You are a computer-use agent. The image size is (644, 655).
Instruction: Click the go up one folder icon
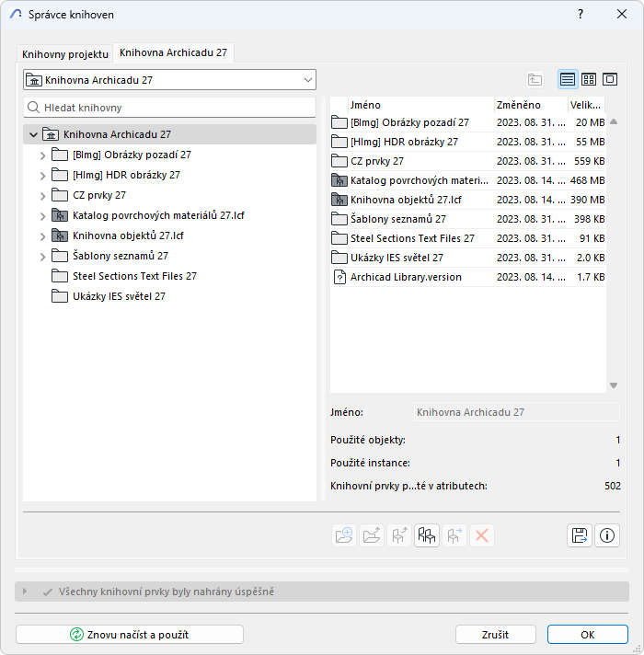(535, 79)
